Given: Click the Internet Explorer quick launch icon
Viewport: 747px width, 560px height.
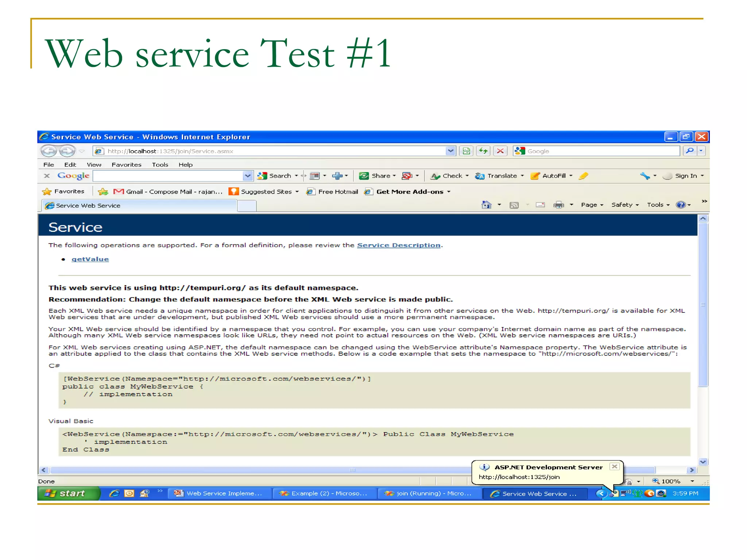Looking at the screenshot, I should (x=115, y=494).
